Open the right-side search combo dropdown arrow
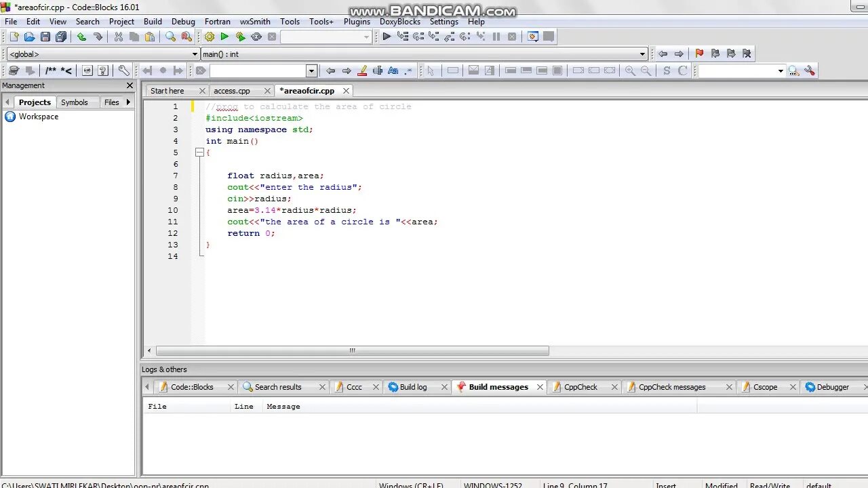Image resolution: width=868 pixels, height=488 pixels. 781,70
